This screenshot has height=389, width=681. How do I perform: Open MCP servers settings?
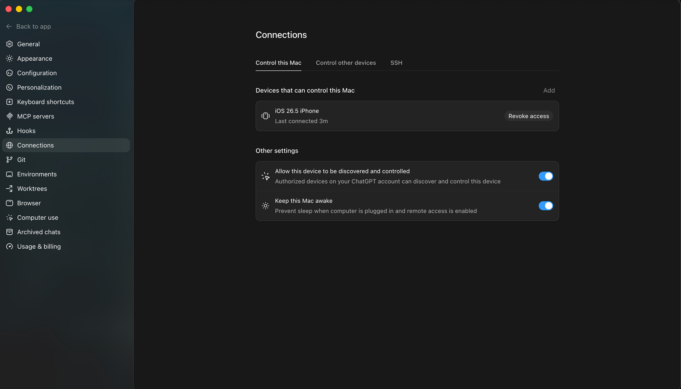coord(66,116)
